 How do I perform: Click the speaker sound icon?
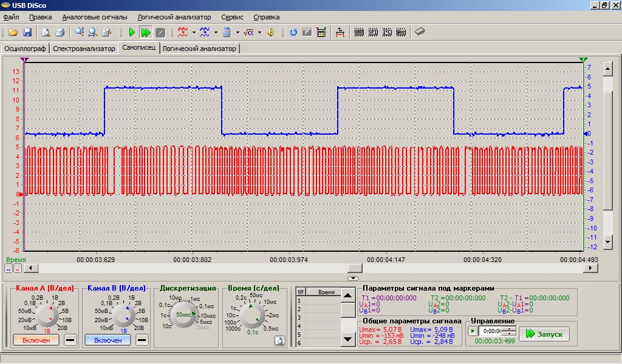coord(270,33)
